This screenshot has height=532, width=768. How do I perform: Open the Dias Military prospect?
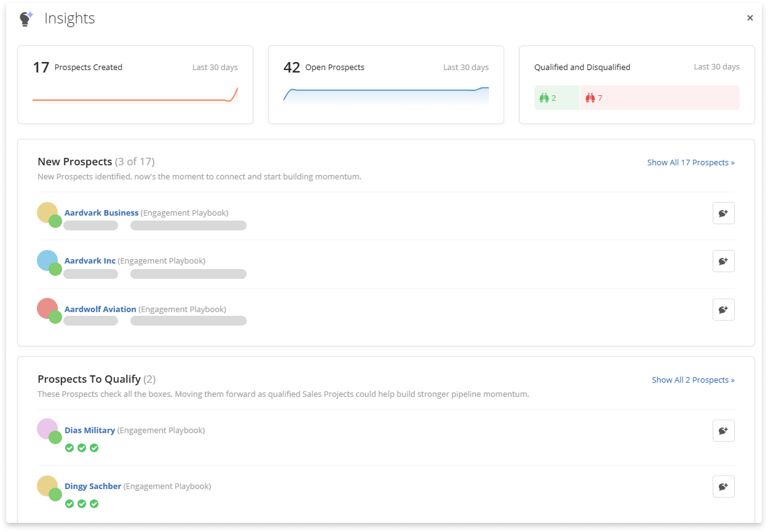tap(90, 430)
